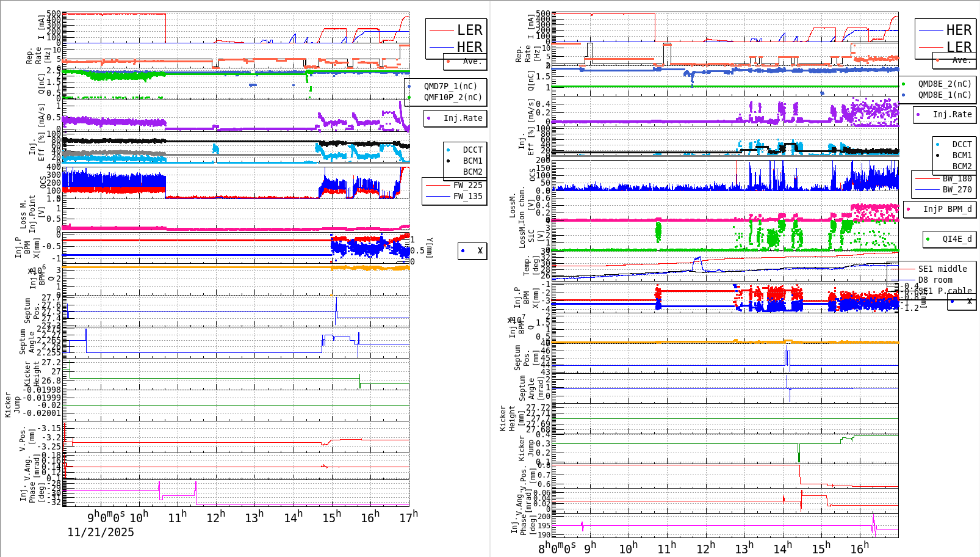Click the QMF10P_2(nC) green dot marker
Screen dimensions: 980x557
(x=409, y=96)
